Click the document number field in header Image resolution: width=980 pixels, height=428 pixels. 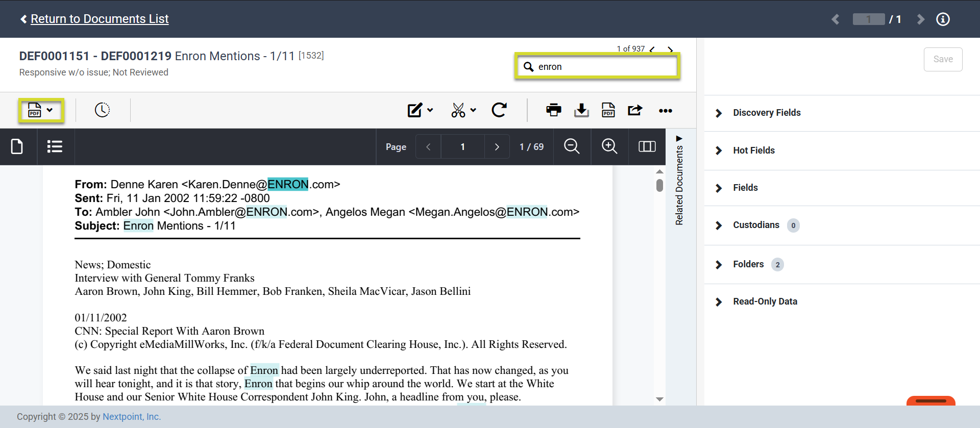coord(869,19)
